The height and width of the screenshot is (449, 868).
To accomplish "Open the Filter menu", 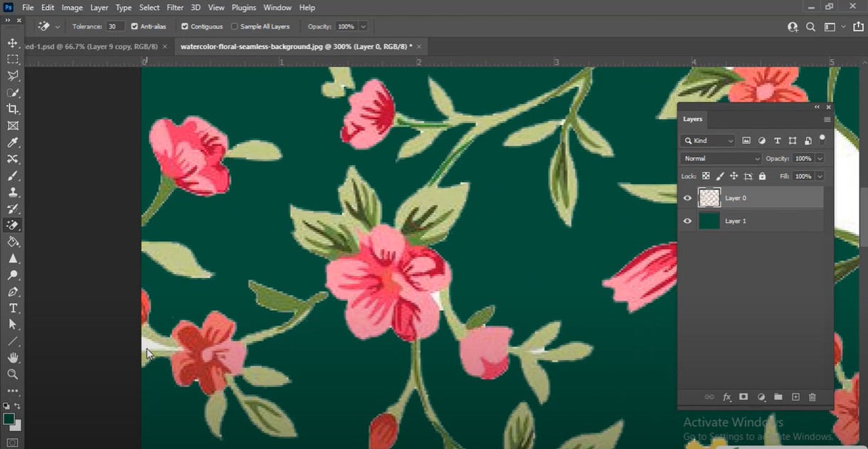I will pos(175,8).
